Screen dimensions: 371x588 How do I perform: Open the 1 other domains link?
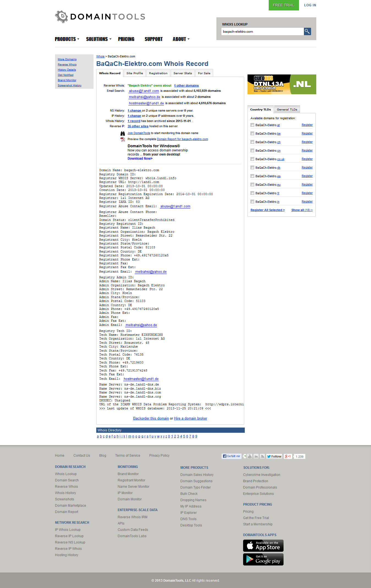coord(186,86)
